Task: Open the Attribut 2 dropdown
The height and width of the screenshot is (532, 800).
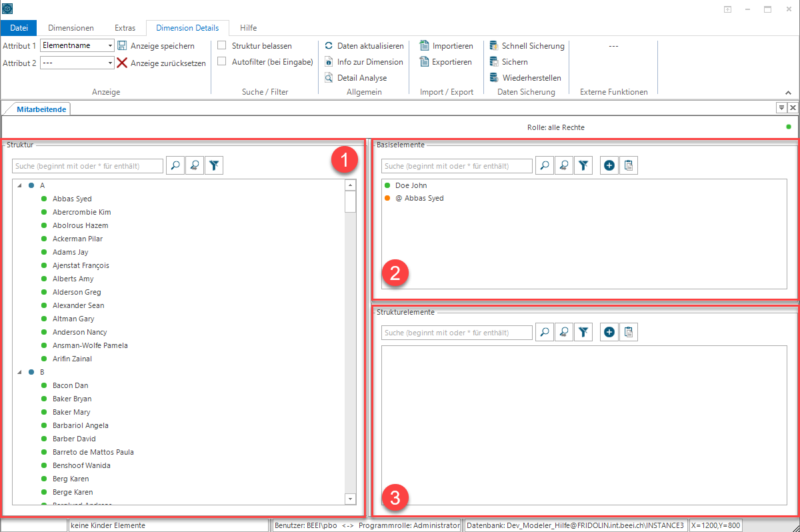Action: coord(110,63)
